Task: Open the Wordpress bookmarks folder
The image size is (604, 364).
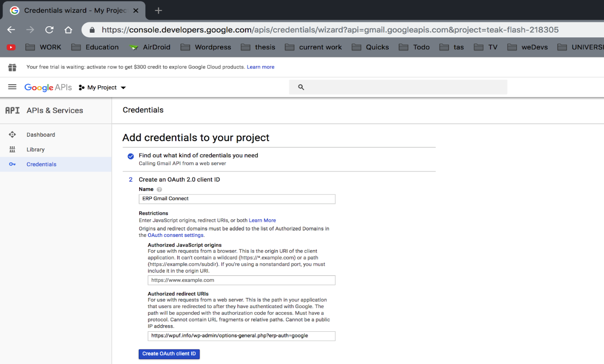Action: (206, 47)
